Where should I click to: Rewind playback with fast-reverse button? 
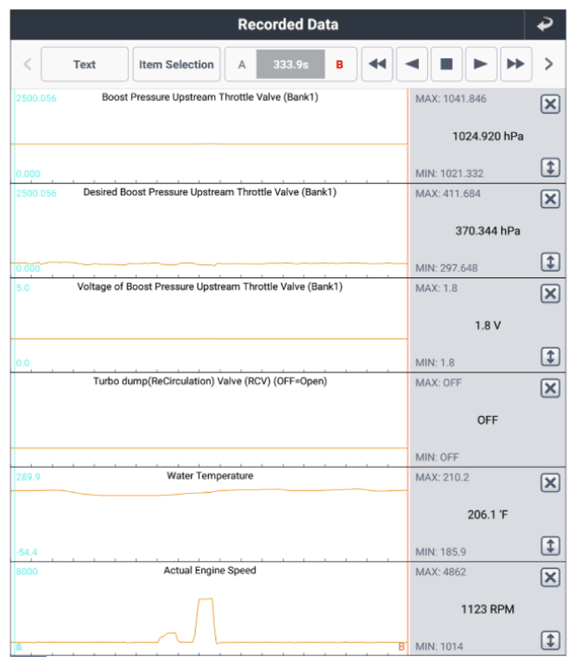(x=377, y=64)
